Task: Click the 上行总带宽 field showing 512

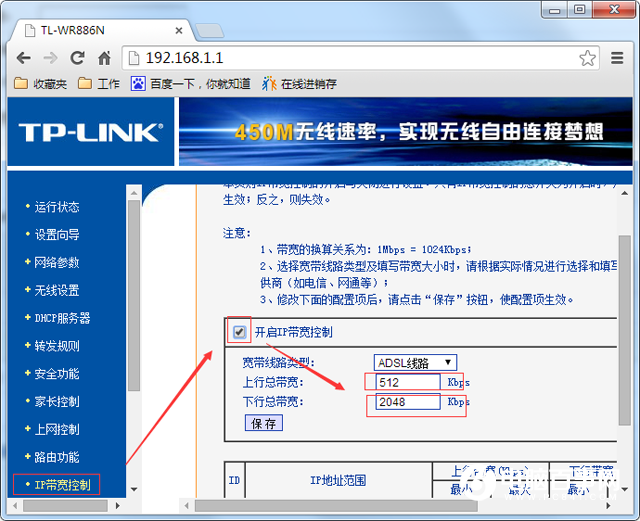Action: (x=406, y=382)
